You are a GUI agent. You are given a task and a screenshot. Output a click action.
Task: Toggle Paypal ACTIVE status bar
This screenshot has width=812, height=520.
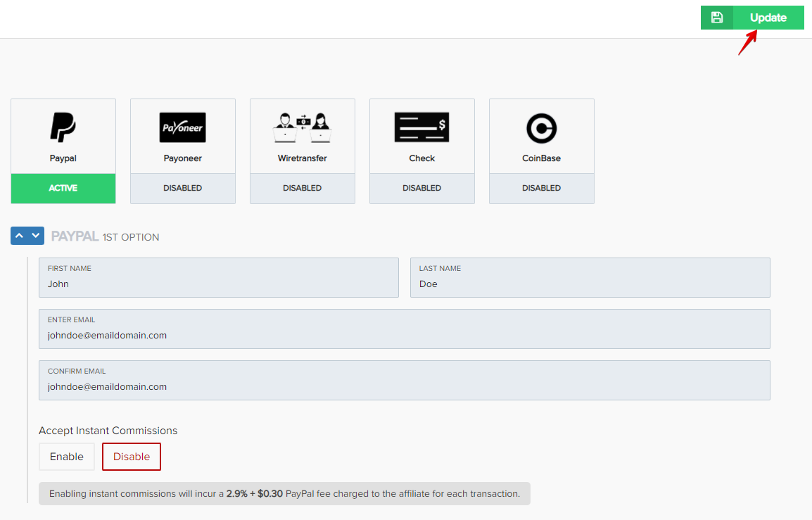pyautogui.click(x=63, y=189)
